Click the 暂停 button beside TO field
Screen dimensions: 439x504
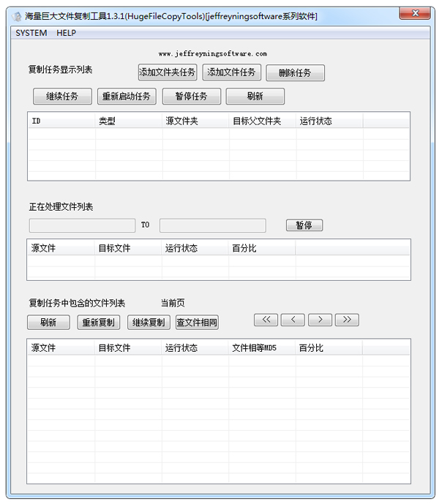pyautogui.click(x=304, y=225)
